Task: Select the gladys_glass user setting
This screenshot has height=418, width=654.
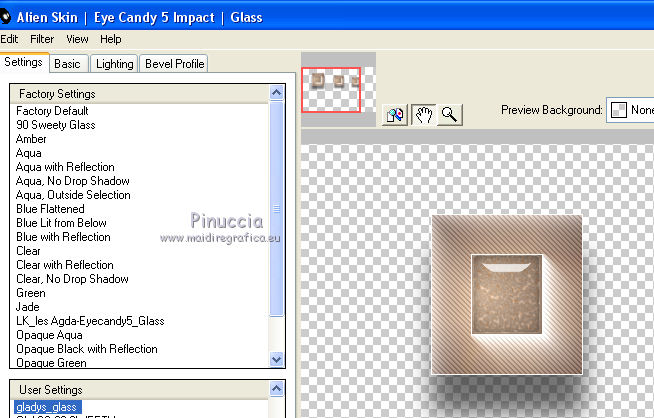Action: tap(47, 407)
